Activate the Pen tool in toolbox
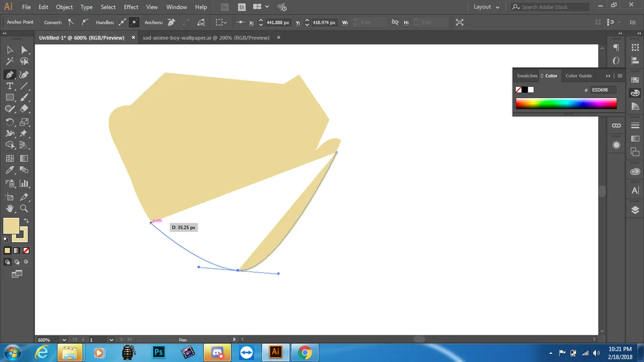644x362 pixels. click(10, 74)
